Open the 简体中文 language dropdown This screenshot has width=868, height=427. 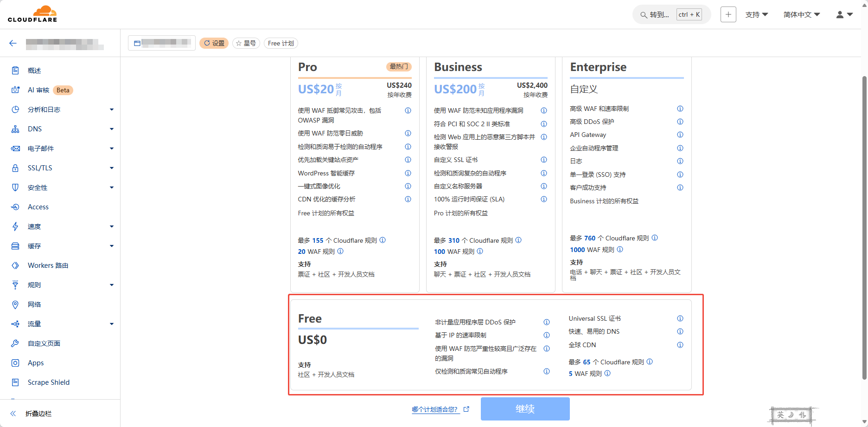pyautogui.click(x=802, y=14)
